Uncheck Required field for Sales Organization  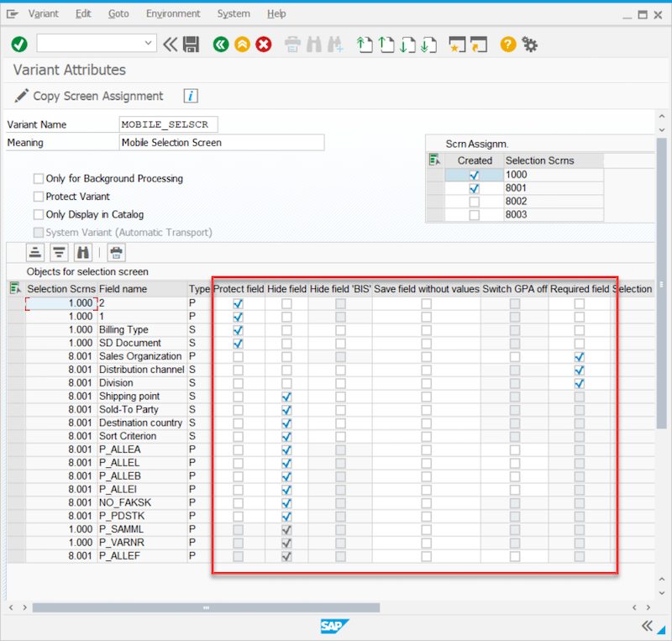[580, 357]
